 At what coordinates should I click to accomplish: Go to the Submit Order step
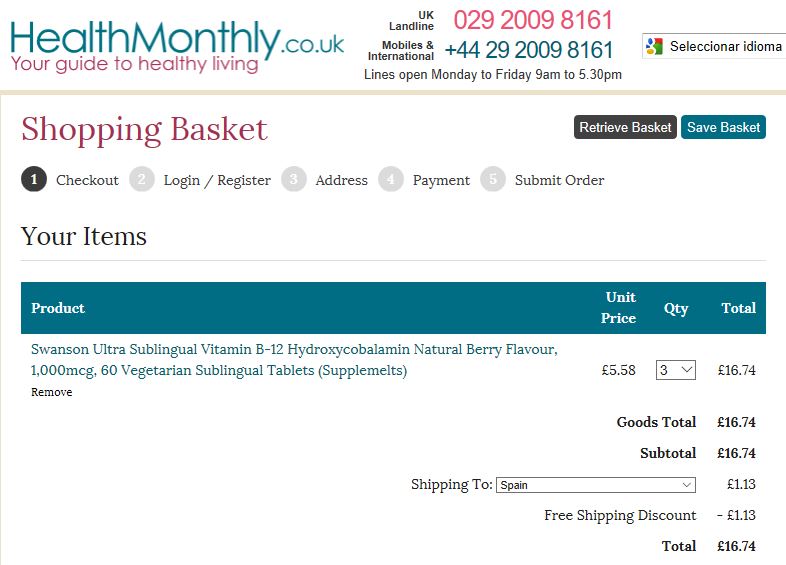click(559, 181)
